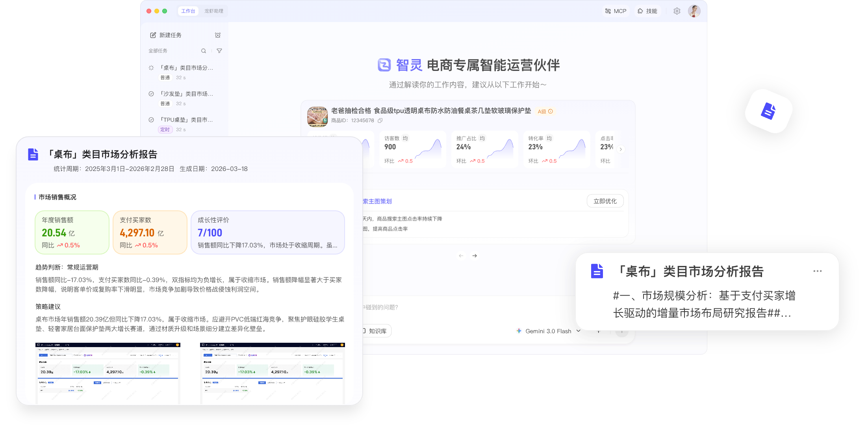Select the completed checkmark on 沙发垫 task
This screenshot has height=431, width=868.
click(151, 94)
